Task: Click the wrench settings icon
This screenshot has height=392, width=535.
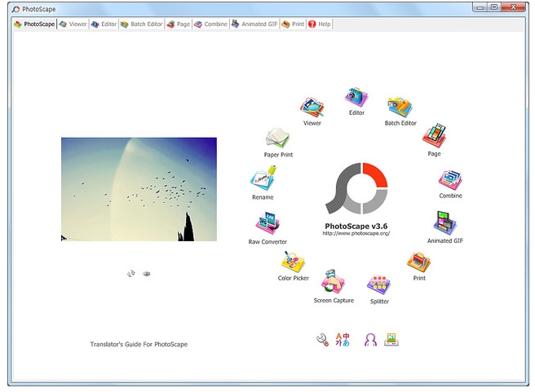Action: pyautogui.click(x=322, y=340)
